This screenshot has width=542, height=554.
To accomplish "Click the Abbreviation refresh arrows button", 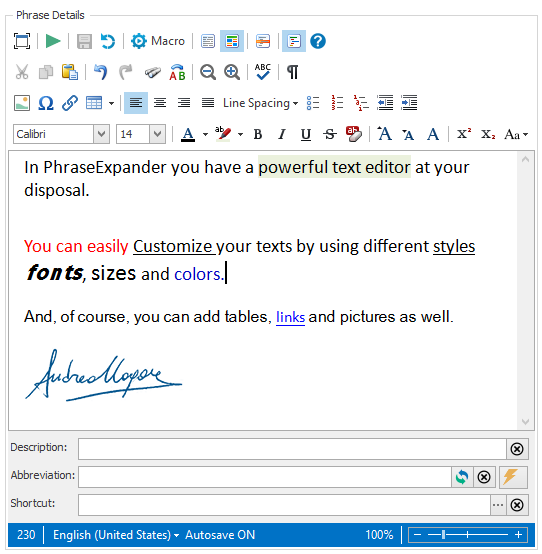I will click(x=462, y=477).
